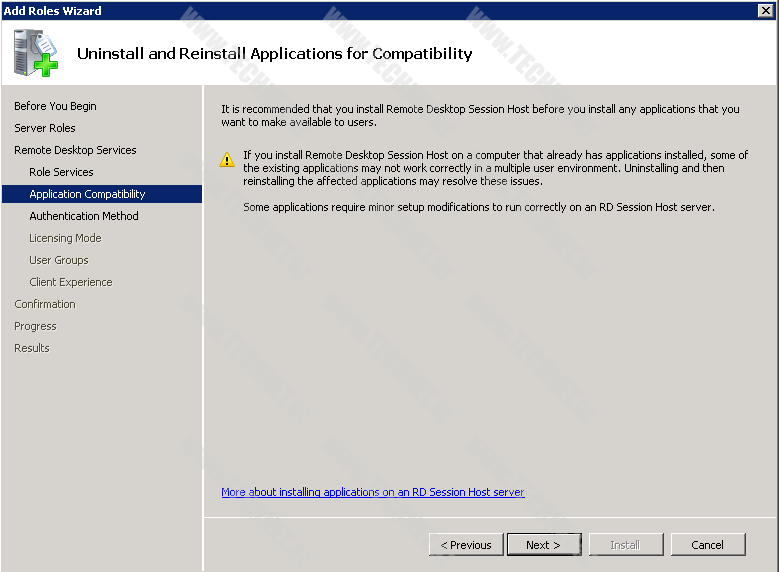This screenshot has height=572, width=779.
Task: Select the Results step in the sidebar
Action: tap(32, 348)
